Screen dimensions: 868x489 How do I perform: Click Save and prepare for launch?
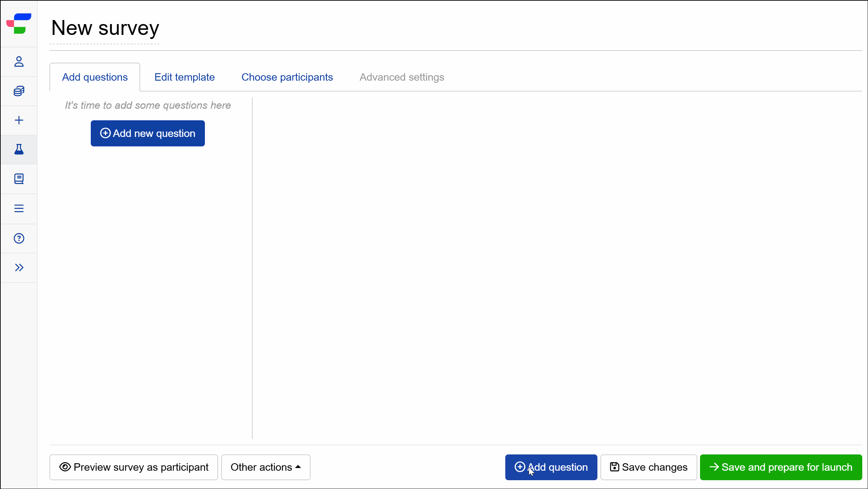pos(781,467)
